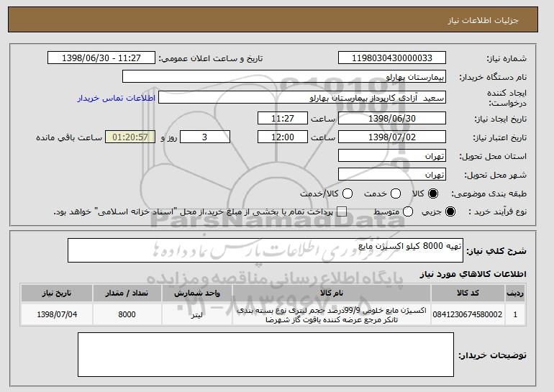This screenshot has height=392, width=554.
Task: Click the ردیف column header
Action: coord(515,293)
